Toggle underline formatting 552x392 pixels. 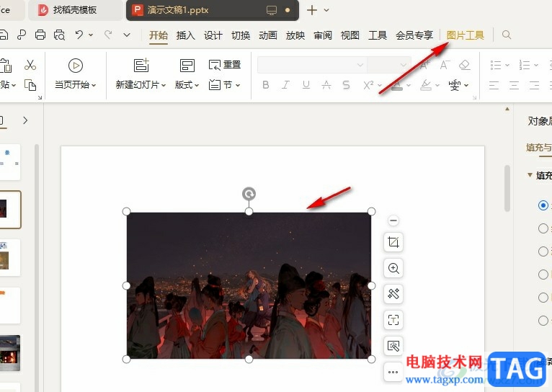[x=306, y=85]
